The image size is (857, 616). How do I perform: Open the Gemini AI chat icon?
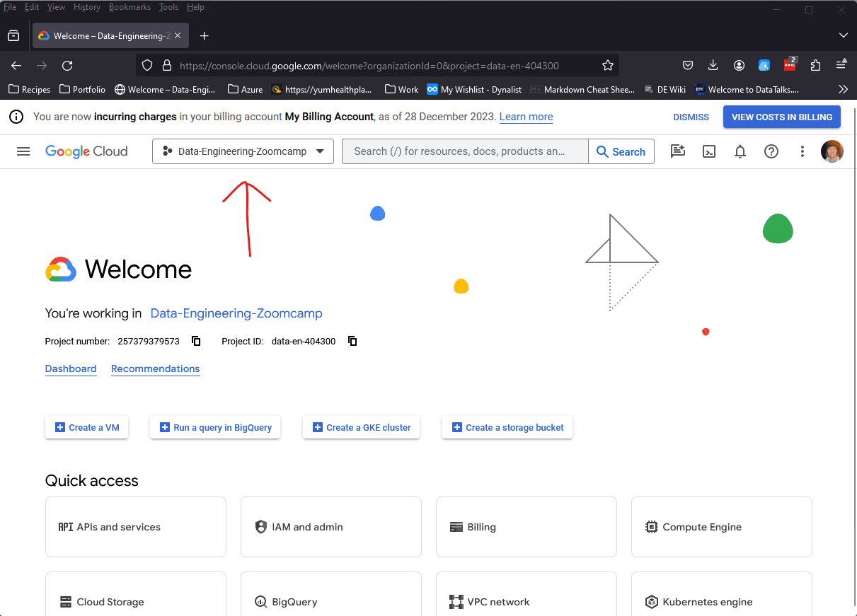pos(678,151)
